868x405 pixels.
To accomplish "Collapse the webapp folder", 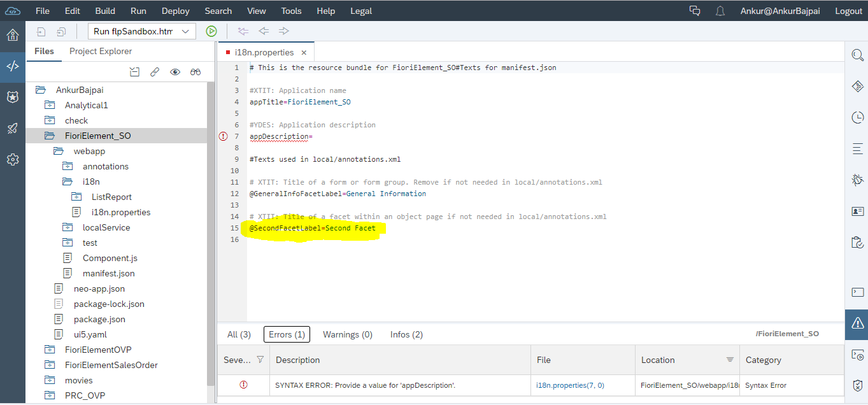I will 59,151.
